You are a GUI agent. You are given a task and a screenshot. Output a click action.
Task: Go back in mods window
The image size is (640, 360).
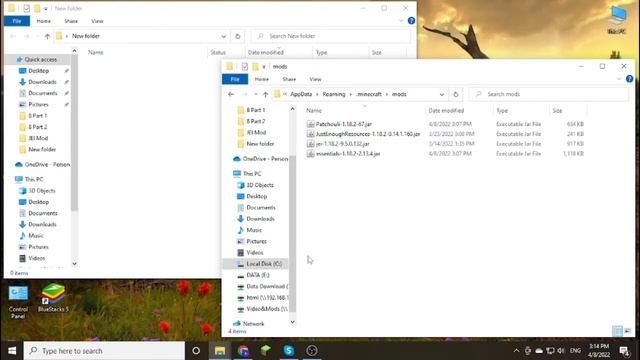(x=231, y=94)
